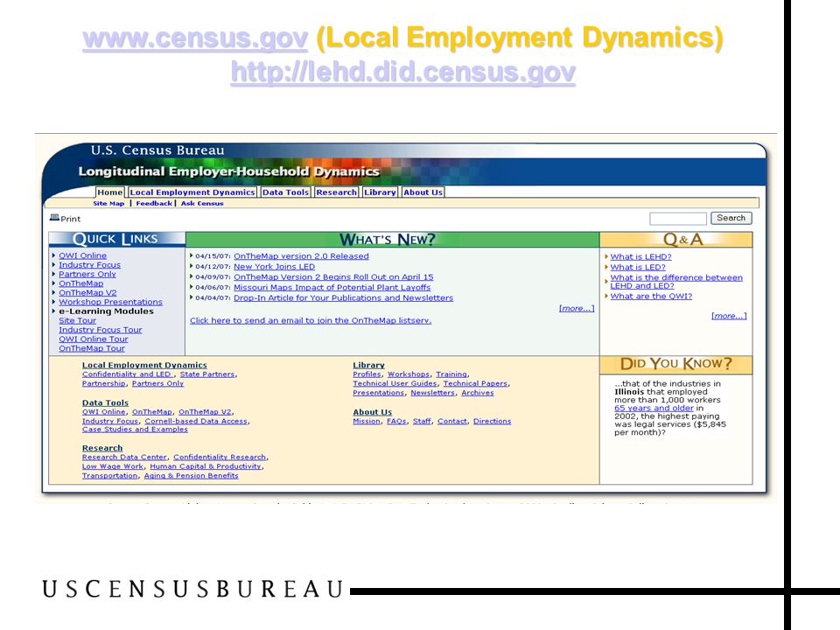Click the Site Tour link
840x630 pixels.
coord(77,320)
